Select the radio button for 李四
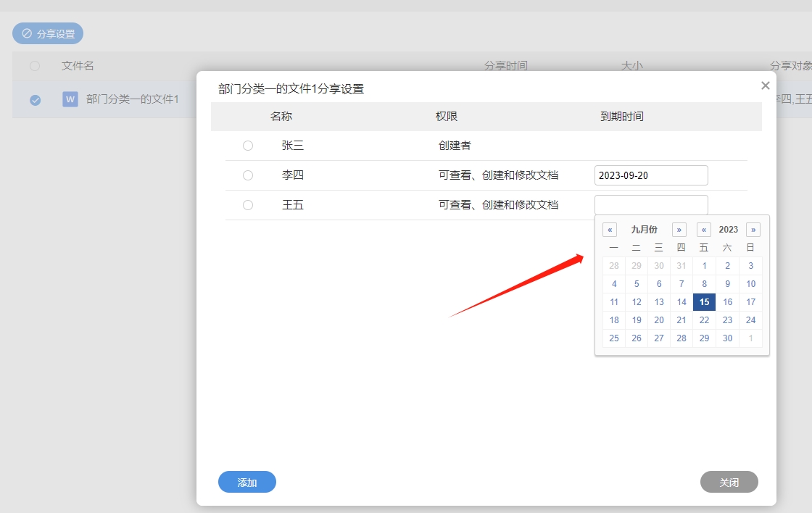 coord(248,175)
